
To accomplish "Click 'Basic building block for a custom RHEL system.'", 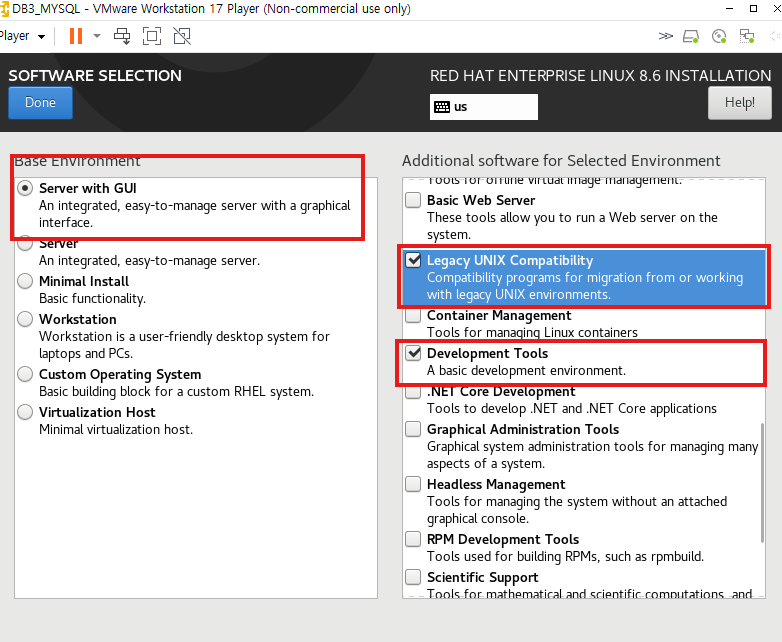I will [177, 392].
